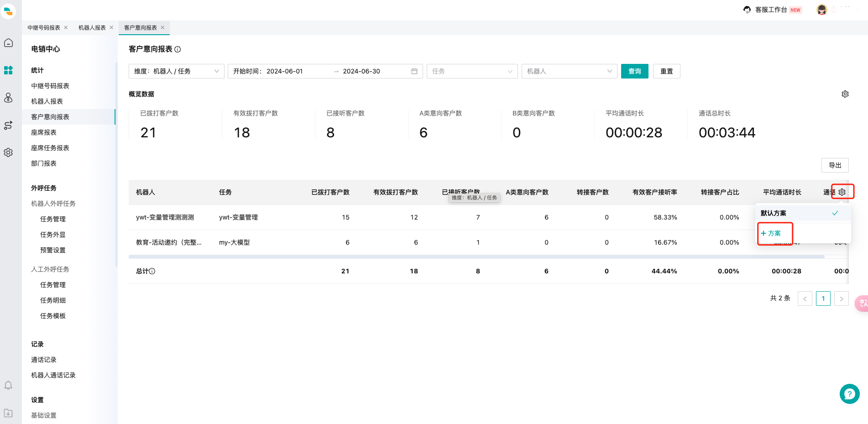Open the user avatar menu
The width and height of the screenshot is (868, 424).
(822, 10)
